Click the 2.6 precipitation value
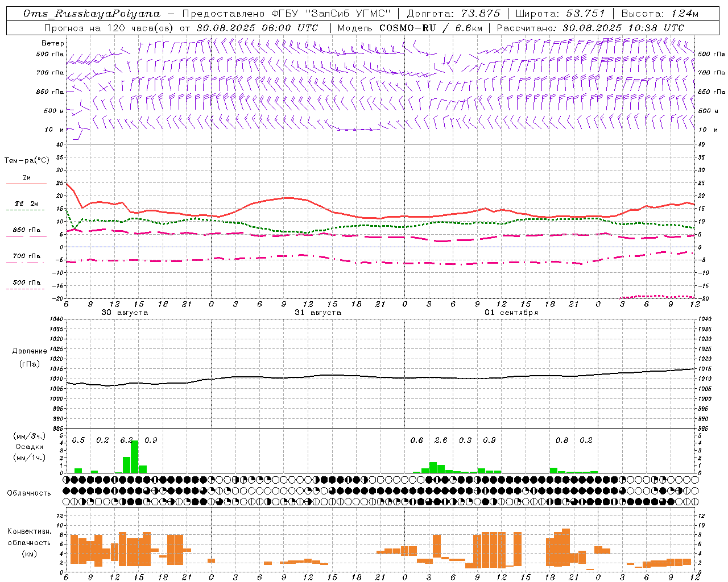 441,440
